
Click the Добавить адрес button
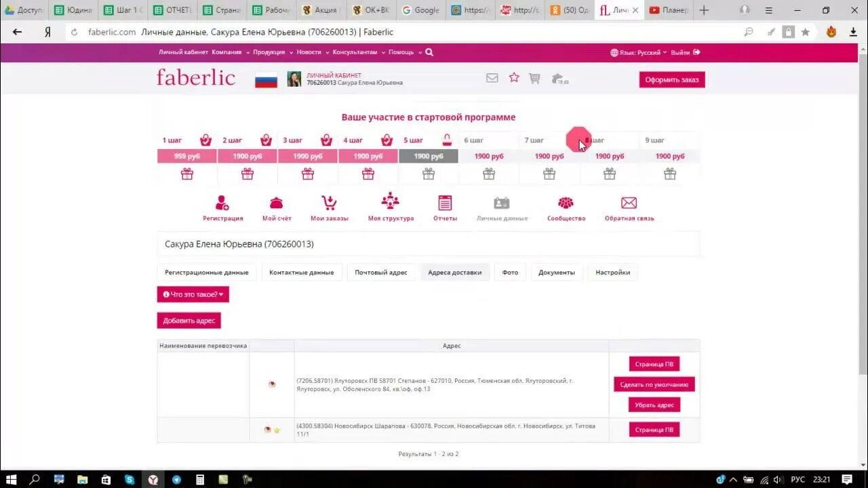(x=189, y=321)
